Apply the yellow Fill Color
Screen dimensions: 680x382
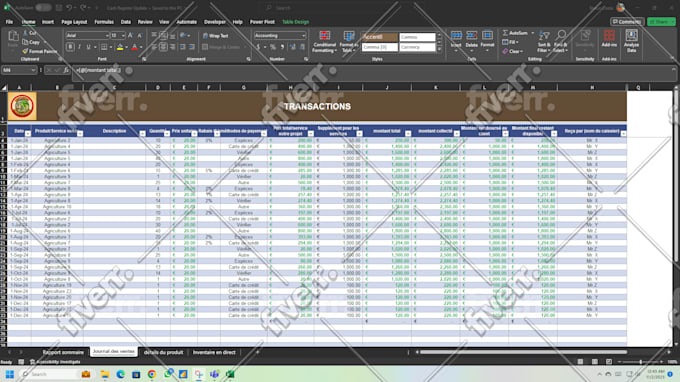pos(120,47)
